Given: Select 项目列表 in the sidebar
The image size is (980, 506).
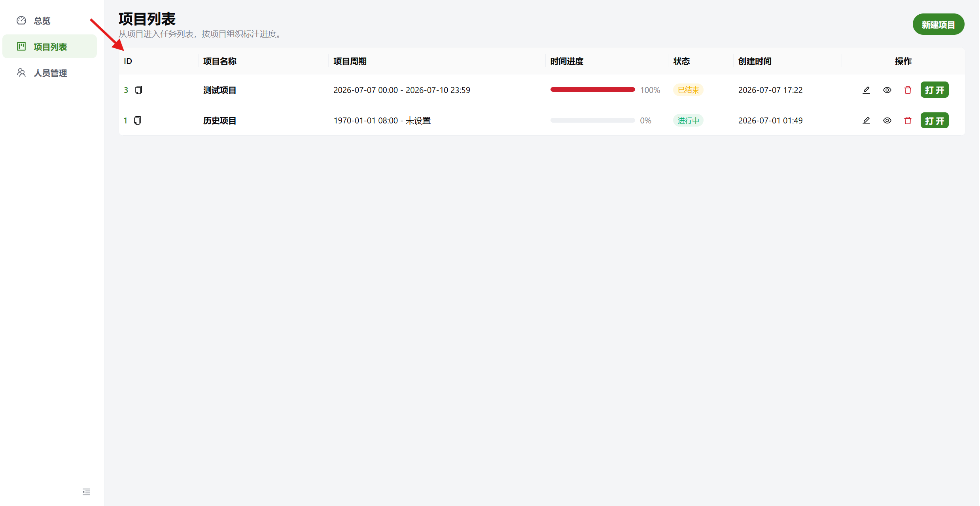Looking at the screenshot, I should [49, 47].
